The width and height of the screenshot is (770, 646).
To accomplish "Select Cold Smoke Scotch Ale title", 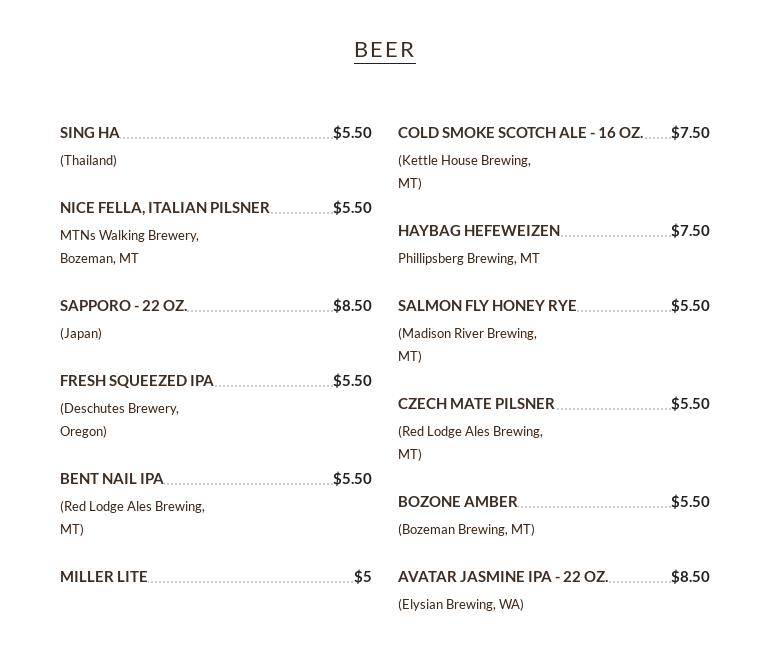I will click(520, 133).
